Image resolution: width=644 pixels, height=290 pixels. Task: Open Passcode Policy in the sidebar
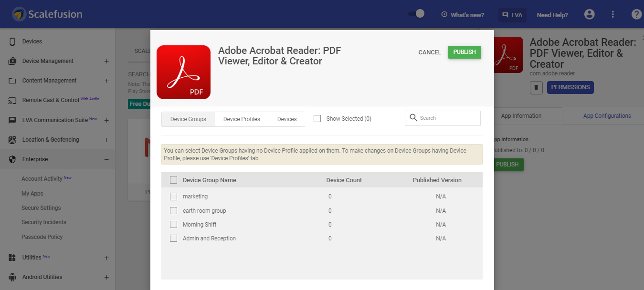pyautogui.click(x=42, y=237)
